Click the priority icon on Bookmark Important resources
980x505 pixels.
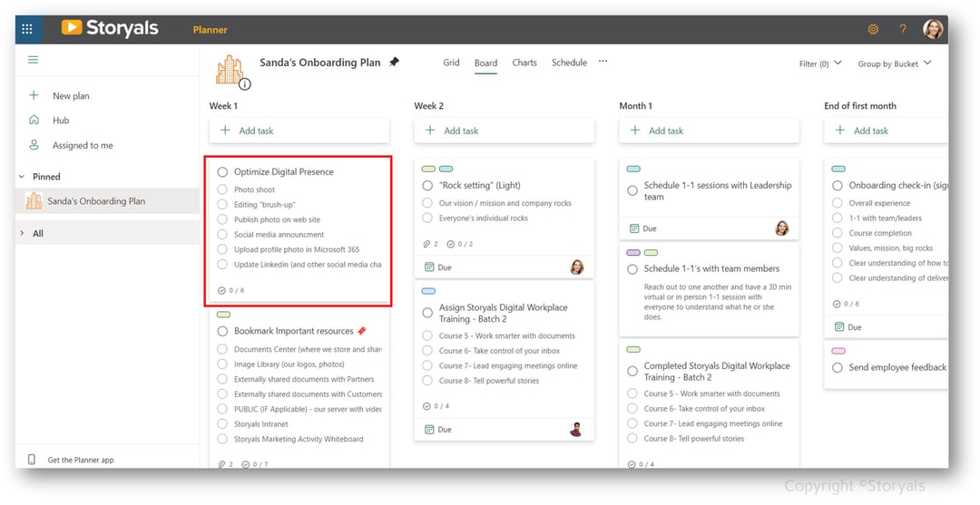point(362,331)
